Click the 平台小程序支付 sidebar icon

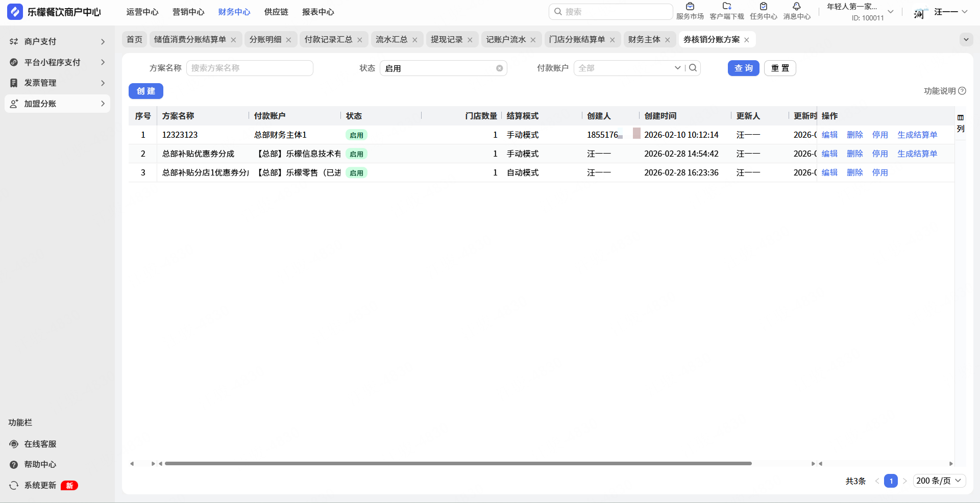point(14,62)
